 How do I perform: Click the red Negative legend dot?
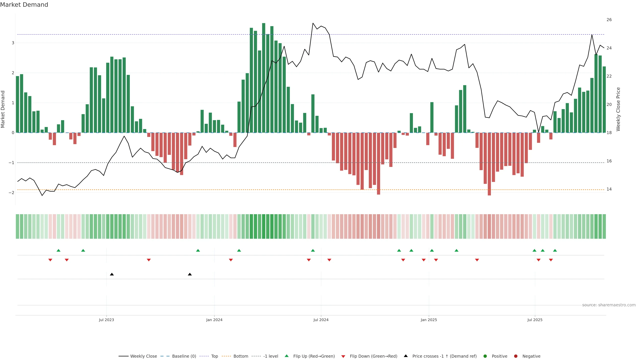(516, 356)
